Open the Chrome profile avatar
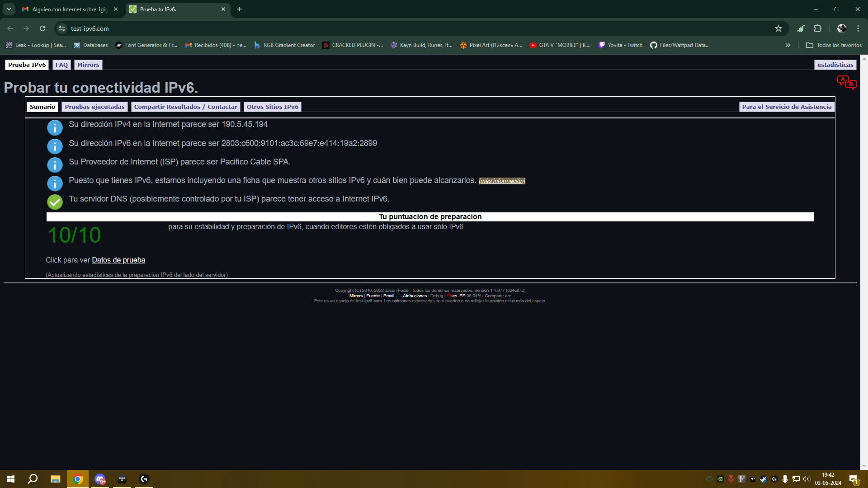 point(841,28)
